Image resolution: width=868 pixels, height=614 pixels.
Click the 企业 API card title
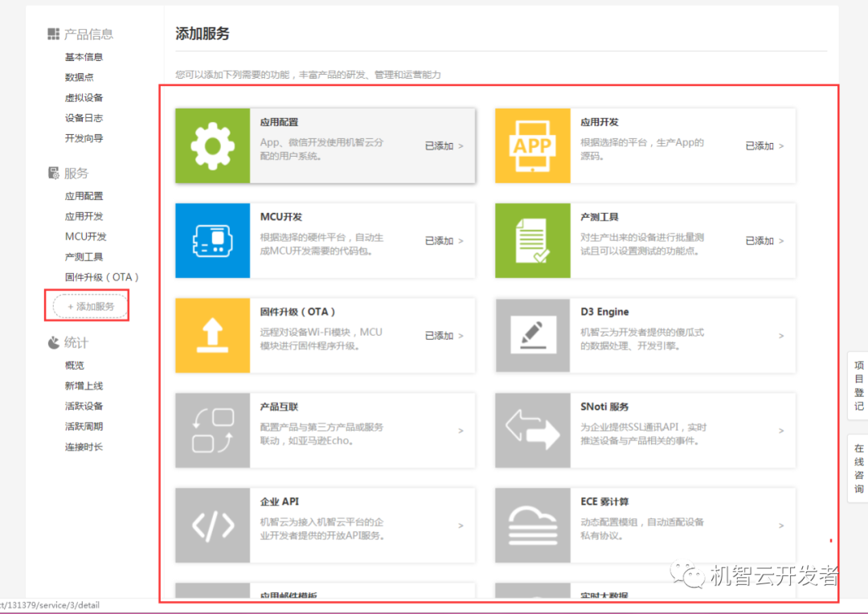click(280, 501)
